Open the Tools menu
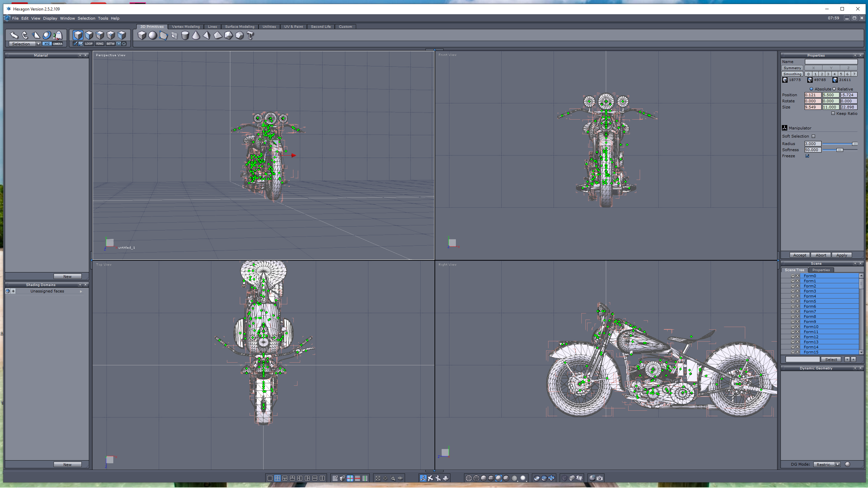This screenshot has width=868, height=488. click(x=103, y=18)
